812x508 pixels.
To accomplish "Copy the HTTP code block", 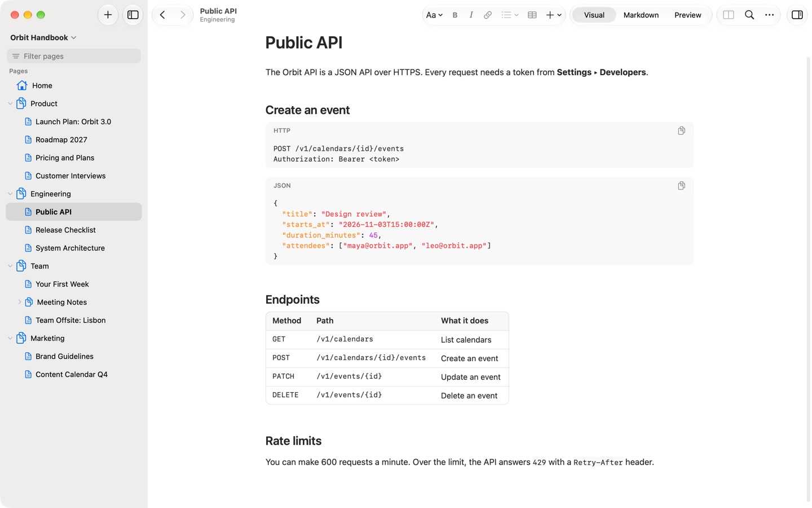I will tap(682, 130).
